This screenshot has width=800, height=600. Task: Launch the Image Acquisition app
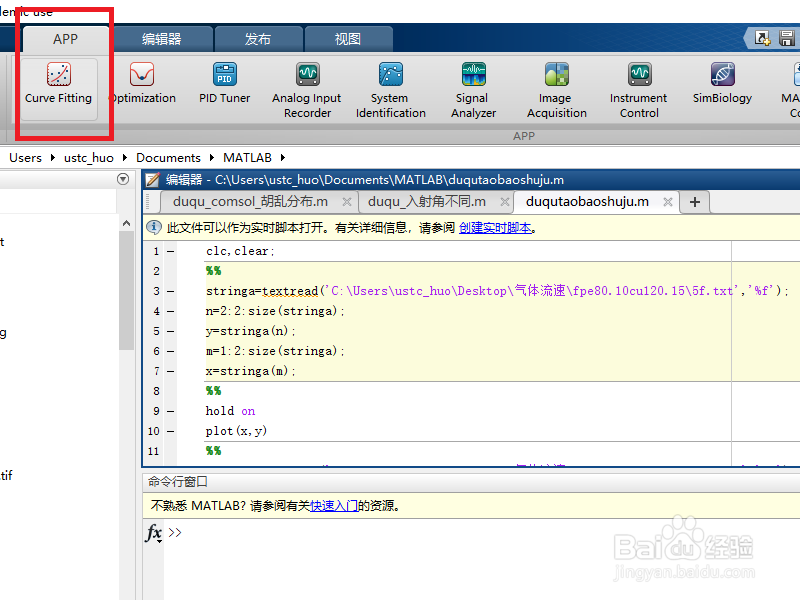tap(557, 91)
